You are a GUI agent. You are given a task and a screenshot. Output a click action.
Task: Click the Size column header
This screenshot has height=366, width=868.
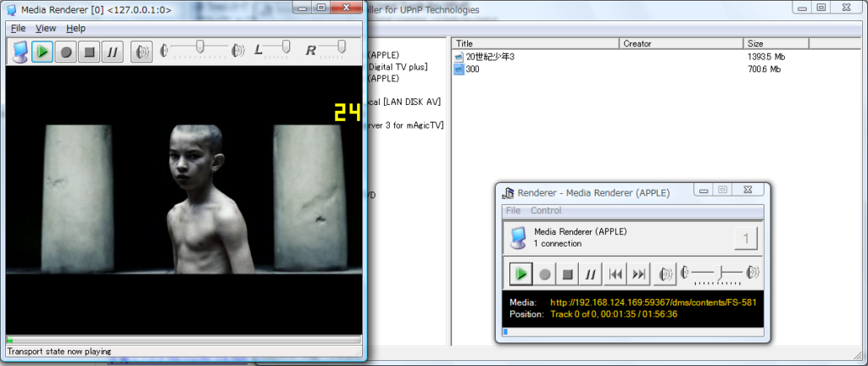click(776, 43)
